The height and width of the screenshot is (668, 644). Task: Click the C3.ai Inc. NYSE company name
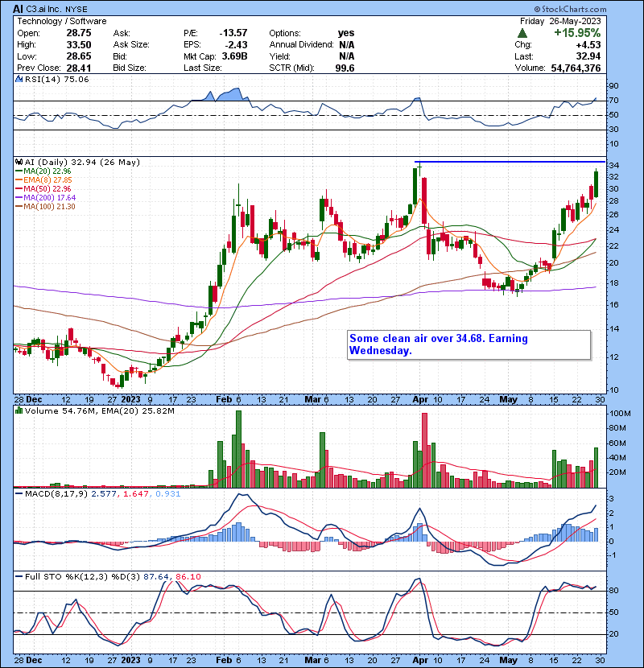56,9
